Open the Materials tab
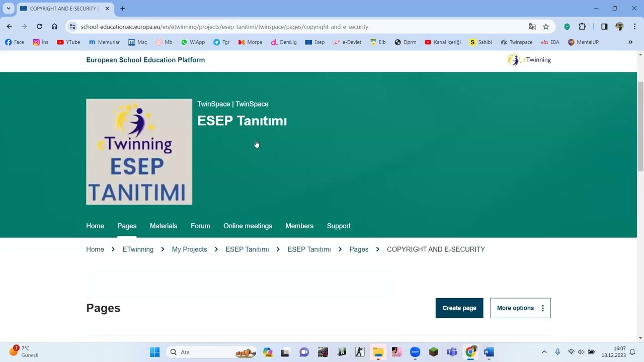The image size is (644, 362). point(164,226)
